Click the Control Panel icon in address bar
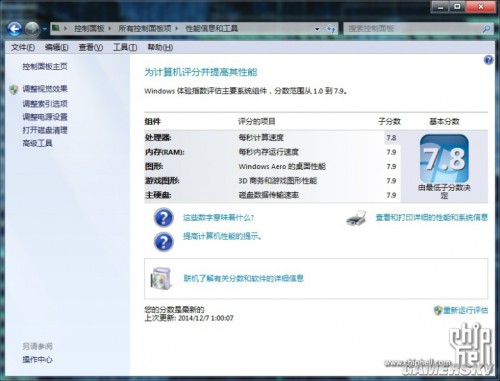 [x=56, y=28]
